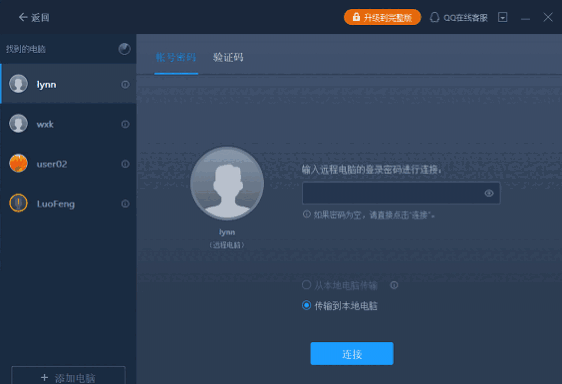Show info for wxk computer
Image resolution: width=562 pixels, height=384 pixels.
pyautogui.click(x=125, y=124)
